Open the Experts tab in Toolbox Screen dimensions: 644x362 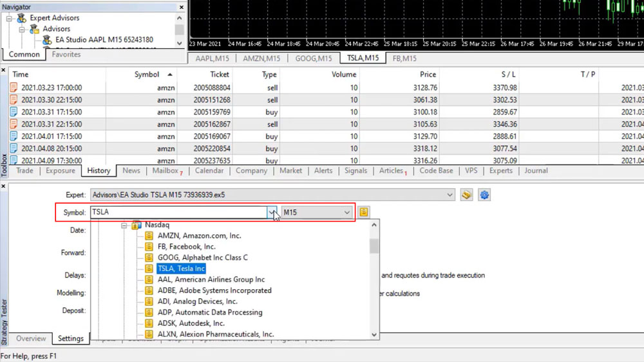(x=501, y=171)
